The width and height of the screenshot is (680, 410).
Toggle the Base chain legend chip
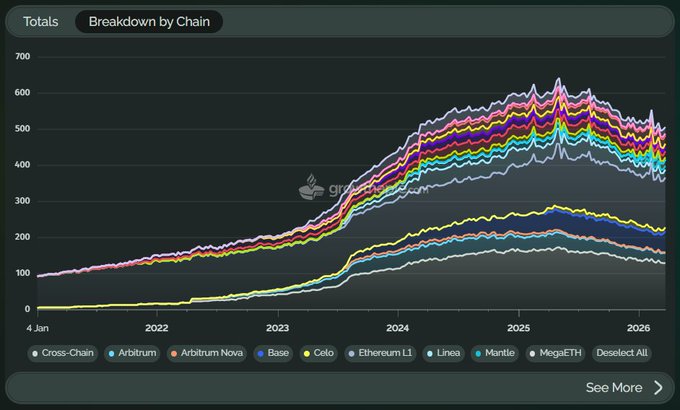pyautogui.click(x=273, y=353)
